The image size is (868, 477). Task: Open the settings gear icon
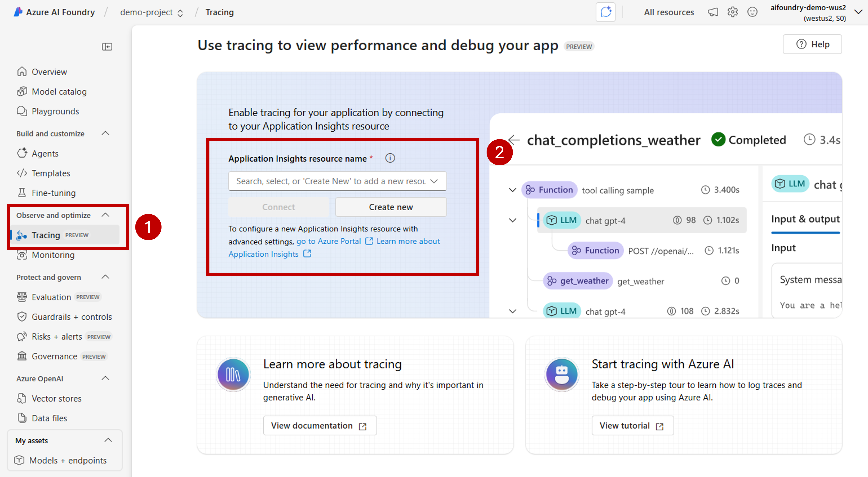click(x=732, y=12)
